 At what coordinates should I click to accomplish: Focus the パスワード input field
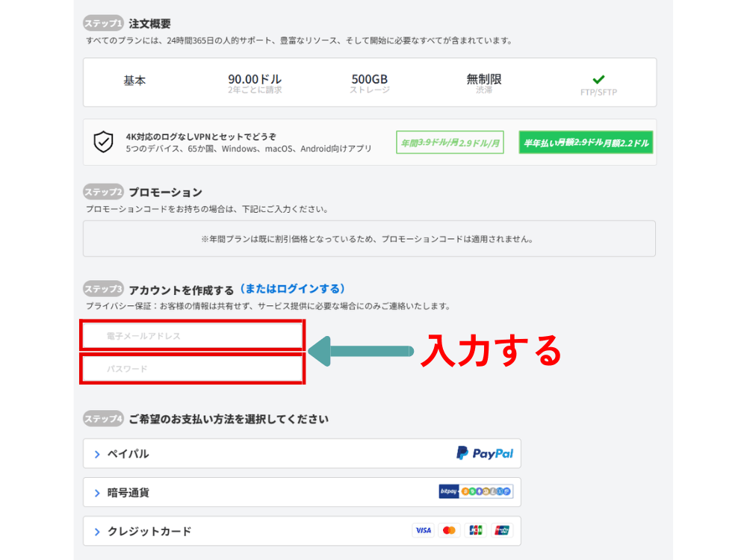coord(192,369)
